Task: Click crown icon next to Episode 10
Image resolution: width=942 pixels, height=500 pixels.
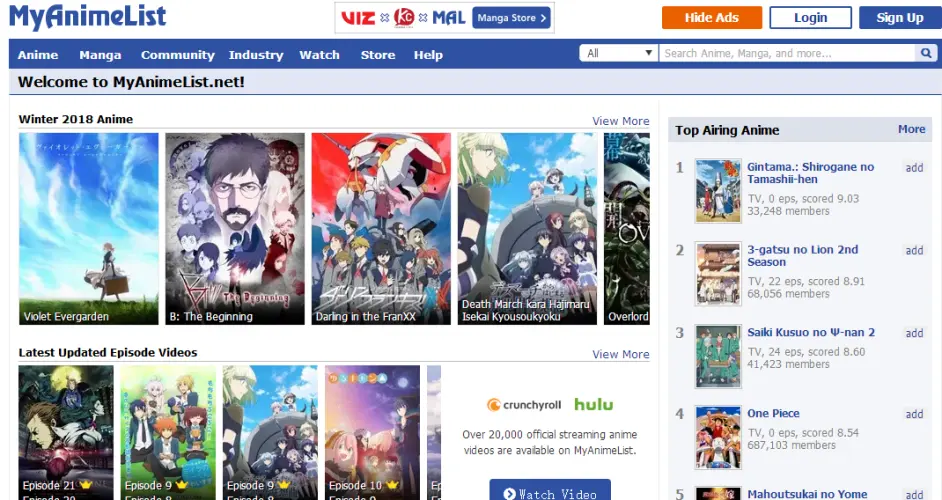Action: tap(392, 485)
